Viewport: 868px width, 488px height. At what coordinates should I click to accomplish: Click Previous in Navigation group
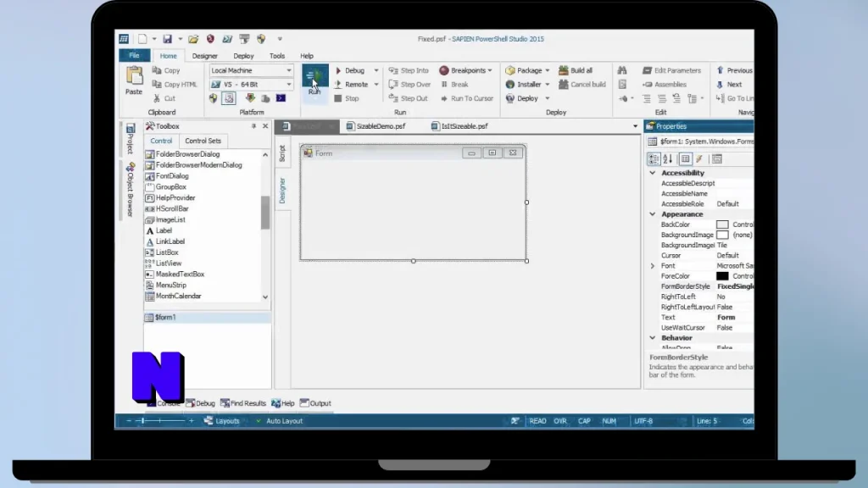(734, 71)
